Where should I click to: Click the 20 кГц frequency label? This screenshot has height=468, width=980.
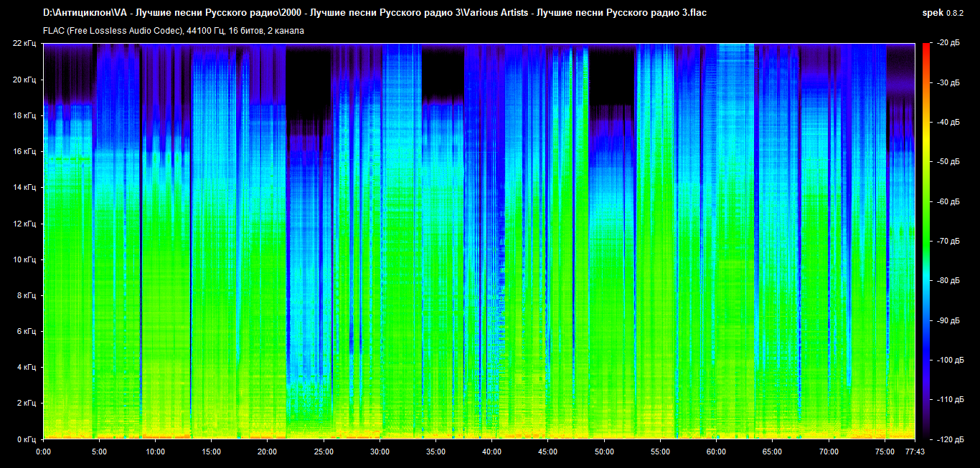pyautogui.click(x=25, y=79)
